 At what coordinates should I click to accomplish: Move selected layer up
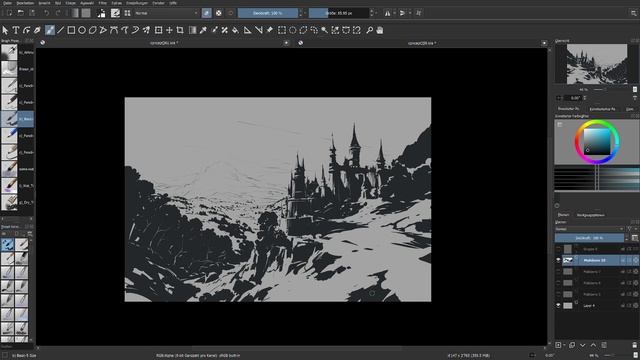coord(593,345)
